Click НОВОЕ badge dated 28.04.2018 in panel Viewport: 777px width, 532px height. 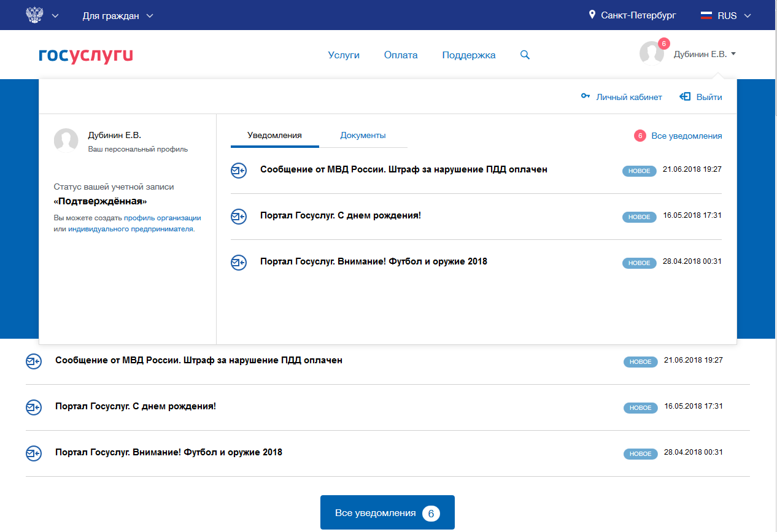coord(639,263)
